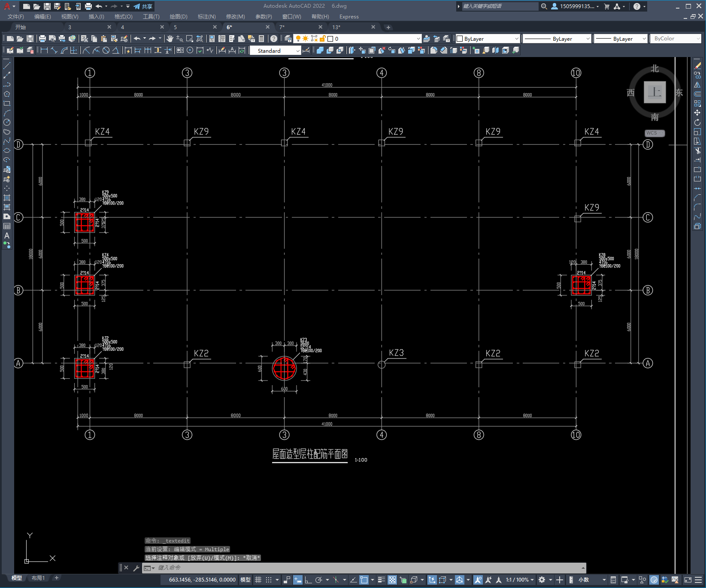Select the Aligned dimension tool

pyautogui.click(x=54, y=50)
